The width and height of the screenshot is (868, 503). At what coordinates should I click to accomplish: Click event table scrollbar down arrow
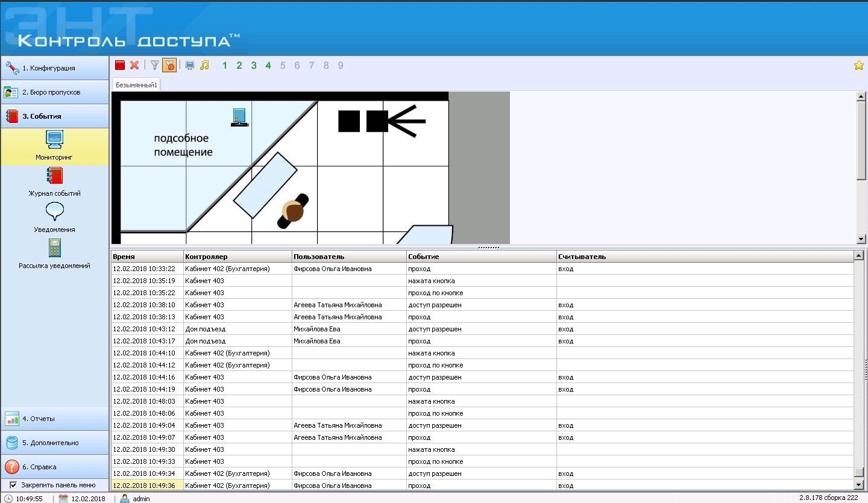[859, 485]
